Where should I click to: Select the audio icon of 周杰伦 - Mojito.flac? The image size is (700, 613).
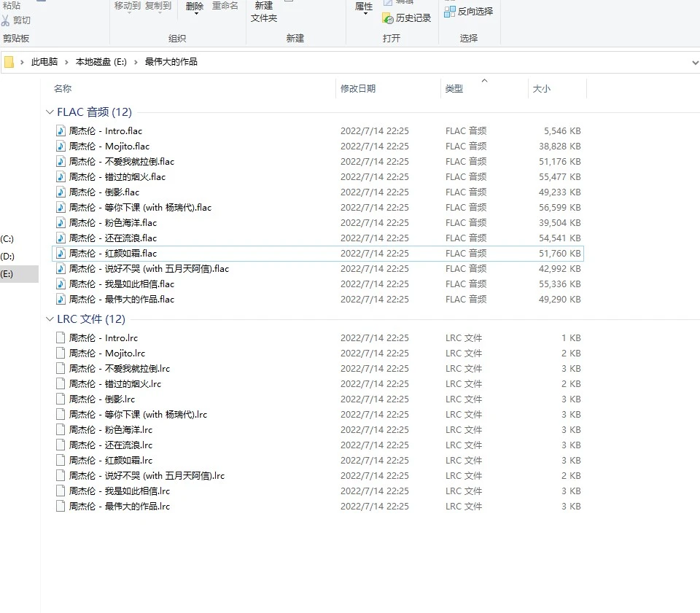click(x=61, y=146)
